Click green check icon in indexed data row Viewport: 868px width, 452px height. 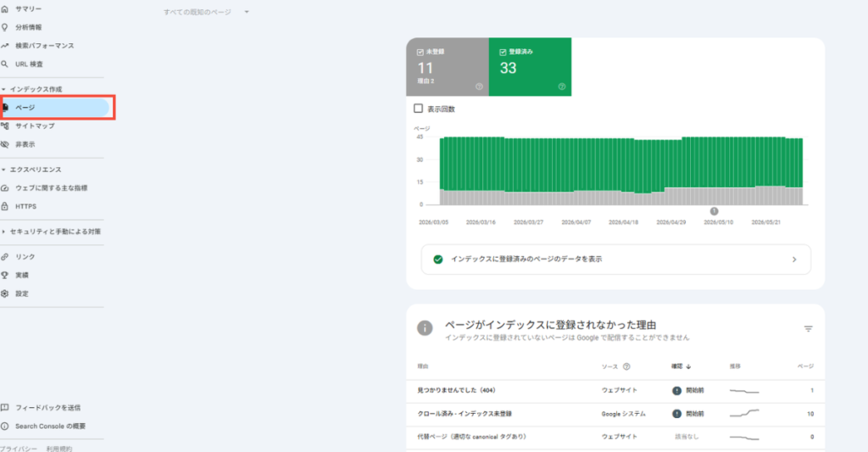[438, 259]
